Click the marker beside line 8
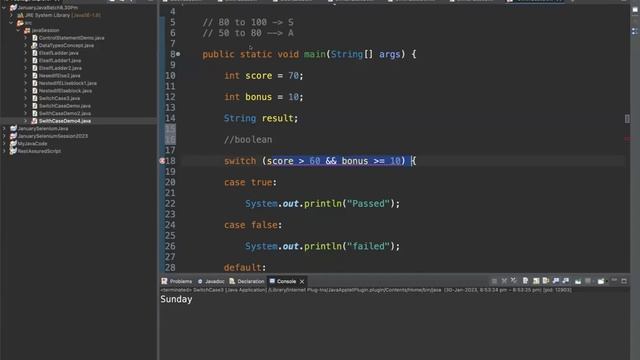640x360 pixels. point(178,54)
